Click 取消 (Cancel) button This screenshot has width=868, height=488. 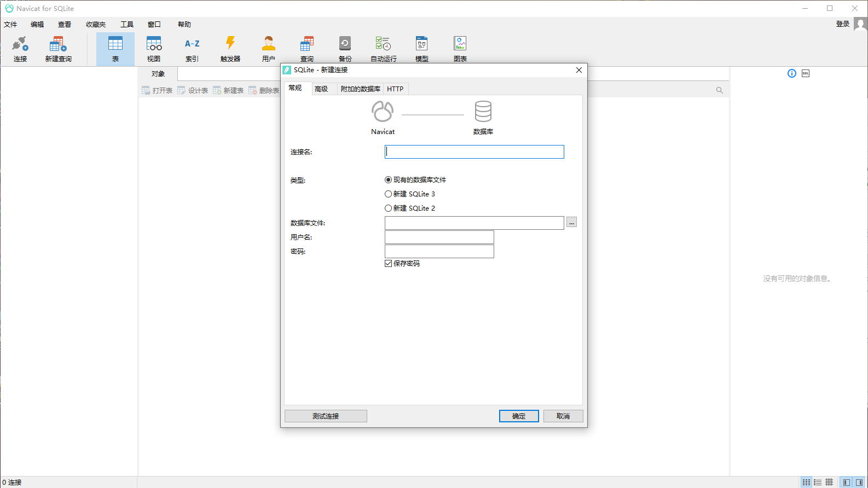pyautogui.click(x=563, y=416)
